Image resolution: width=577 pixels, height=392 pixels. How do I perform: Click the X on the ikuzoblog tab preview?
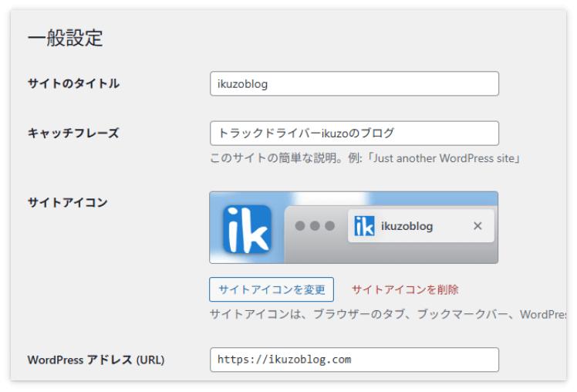[477, 225]
